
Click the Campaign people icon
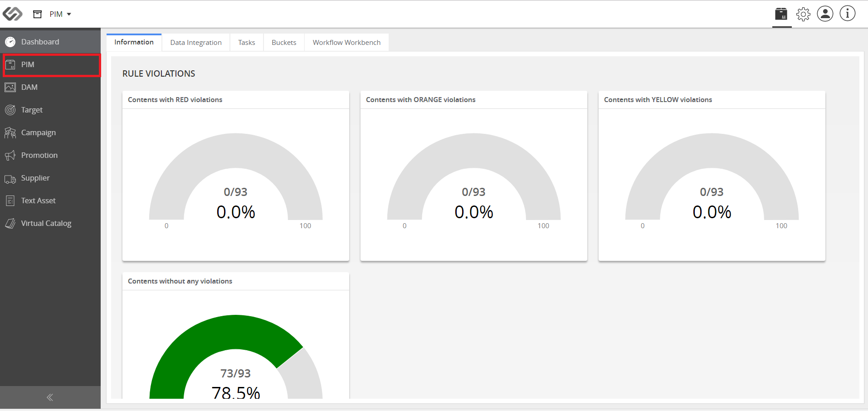pyautogui.click(x=10, y=132)
